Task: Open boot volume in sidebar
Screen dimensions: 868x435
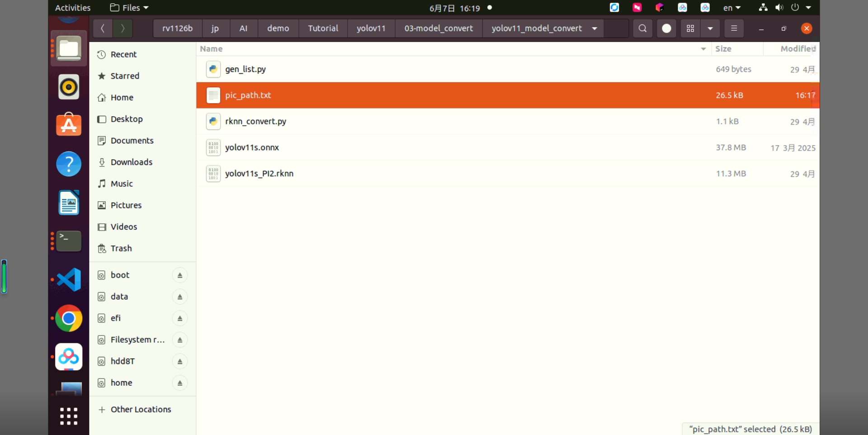Action: [120, 275]
